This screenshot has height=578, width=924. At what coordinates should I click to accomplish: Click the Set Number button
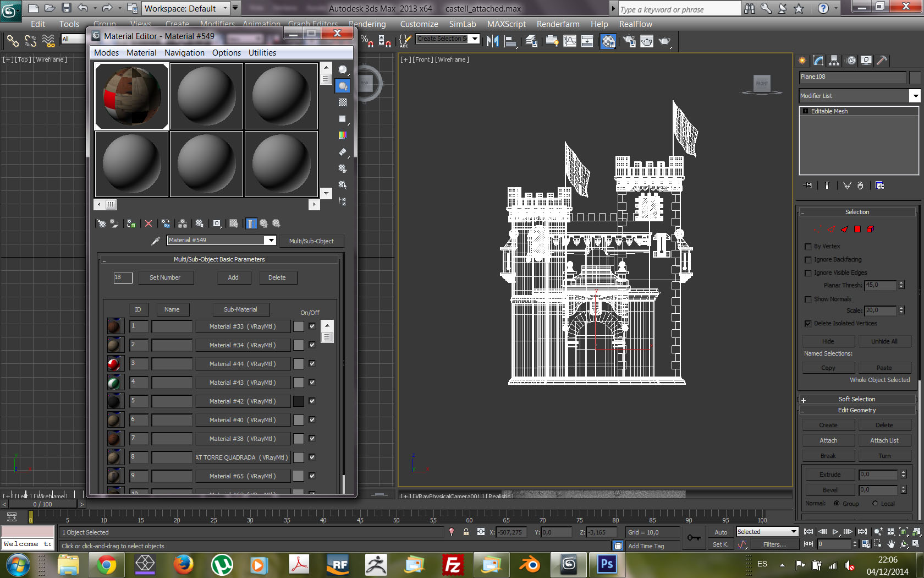pos(165,277)
